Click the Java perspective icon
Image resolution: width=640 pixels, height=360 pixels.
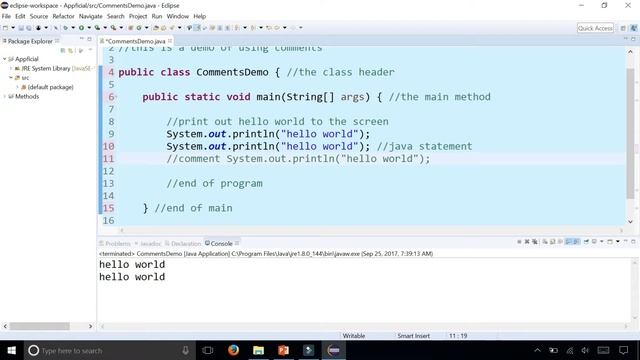(x=633, y=28)
